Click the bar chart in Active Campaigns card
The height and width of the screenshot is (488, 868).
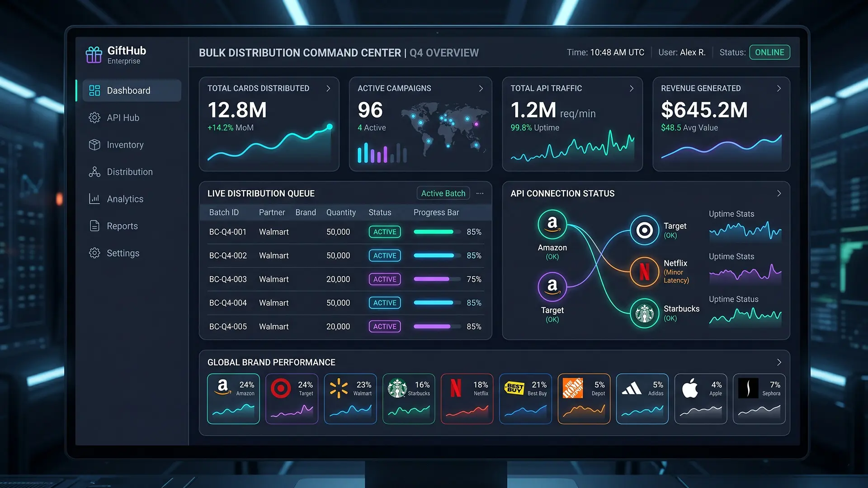382,153
